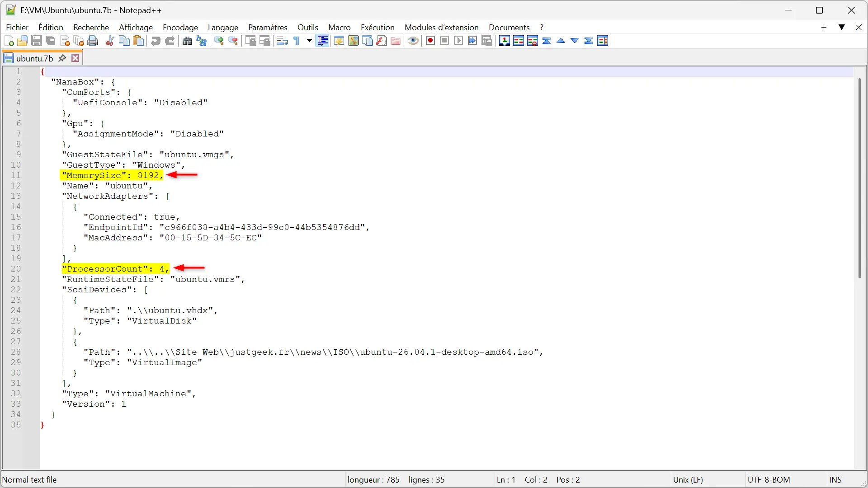Open the Encodage menu
868x488 pixels.
coord(180,28)
